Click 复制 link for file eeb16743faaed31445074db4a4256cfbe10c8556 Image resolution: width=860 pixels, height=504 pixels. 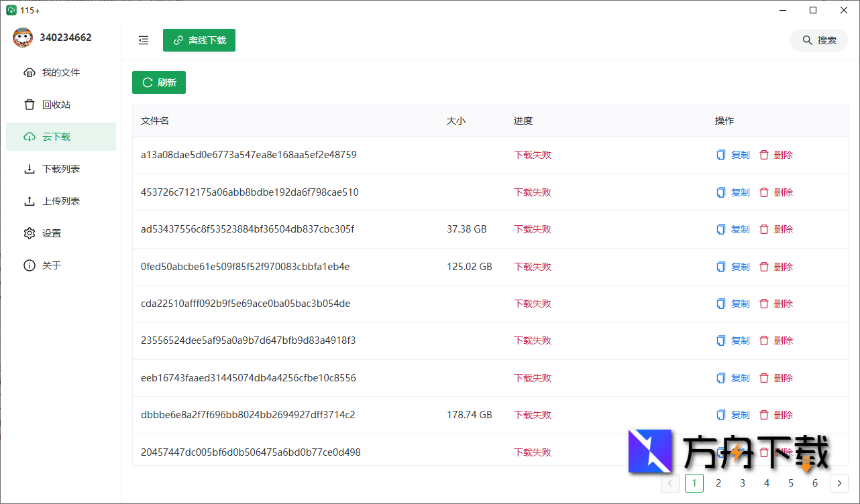[740, 378]
